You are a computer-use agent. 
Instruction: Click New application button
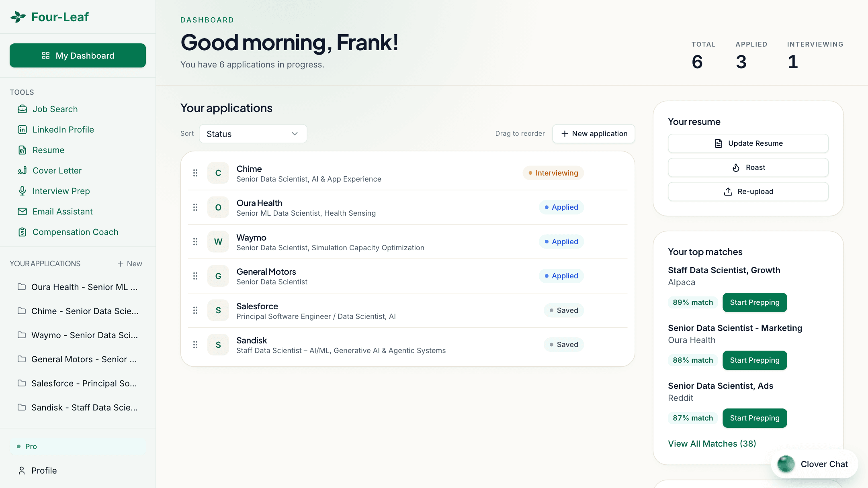pos(594,134)
